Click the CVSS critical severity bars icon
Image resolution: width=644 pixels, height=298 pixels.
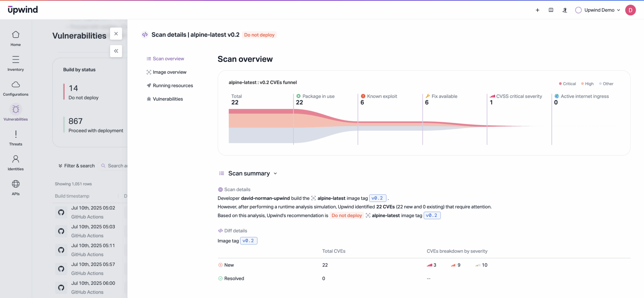pyautogui.click(x=492, y=96)
